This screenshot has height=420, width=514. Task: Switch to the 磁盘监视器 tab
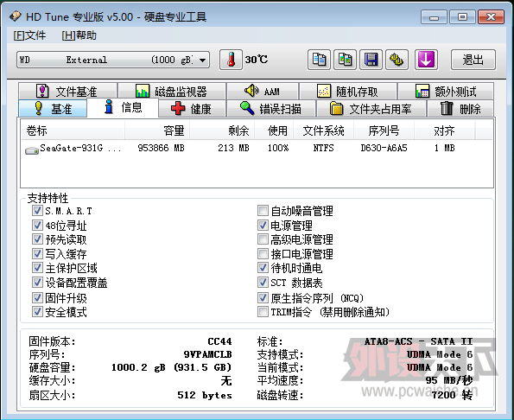(x=172, y=91)
